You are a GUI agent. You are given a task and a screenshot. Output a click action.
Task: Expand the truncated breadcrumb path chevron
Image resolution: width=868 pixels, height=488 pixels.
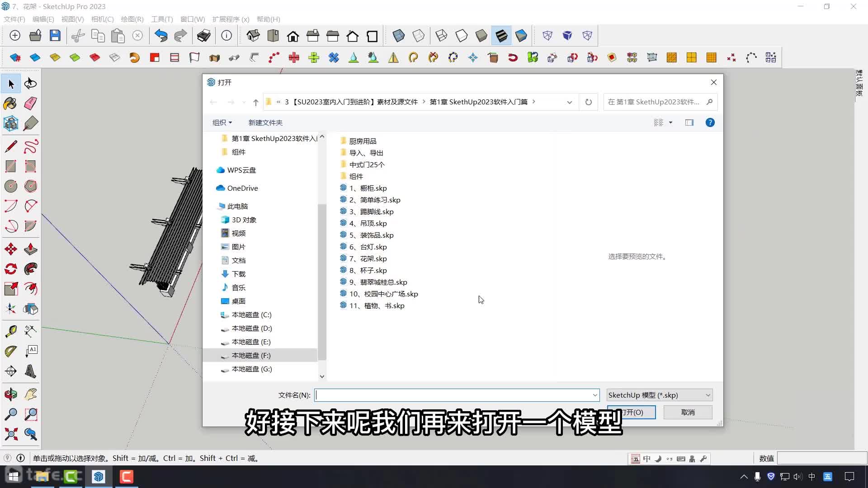pyautogui.click(x=278, y=102)
